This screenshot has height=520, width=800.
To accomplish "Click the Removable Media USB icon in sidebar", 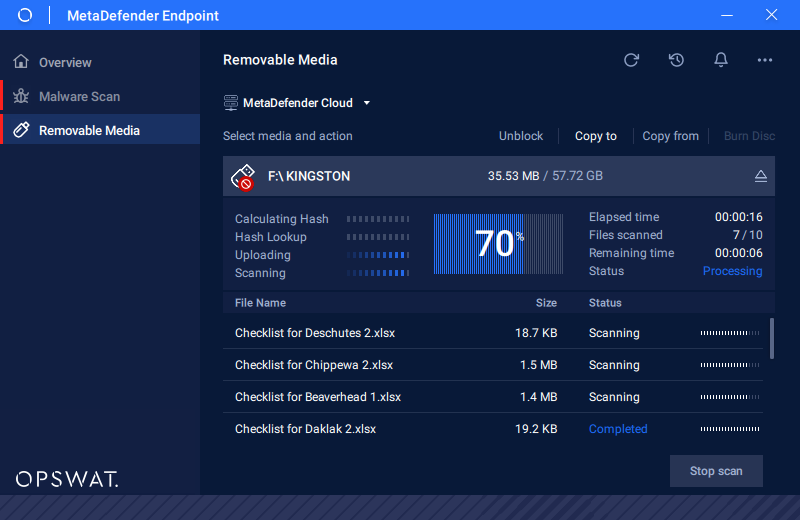I will 21,130.
